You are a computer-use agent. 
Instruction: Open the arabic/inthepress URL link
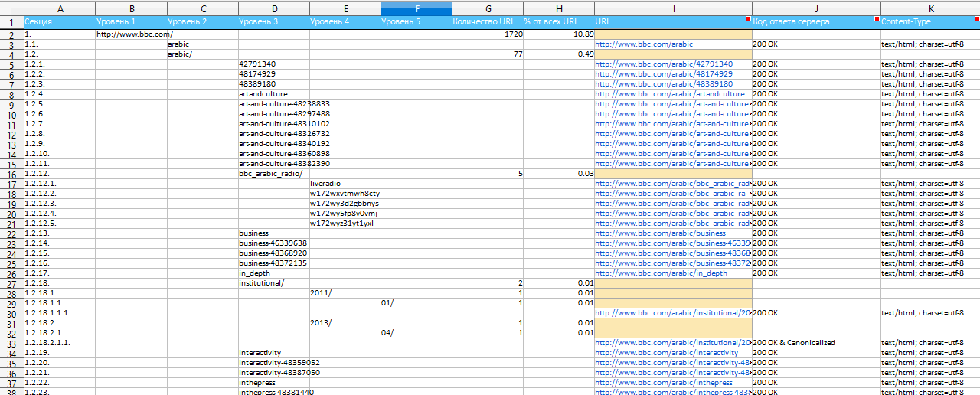click(x=663, y=383)
